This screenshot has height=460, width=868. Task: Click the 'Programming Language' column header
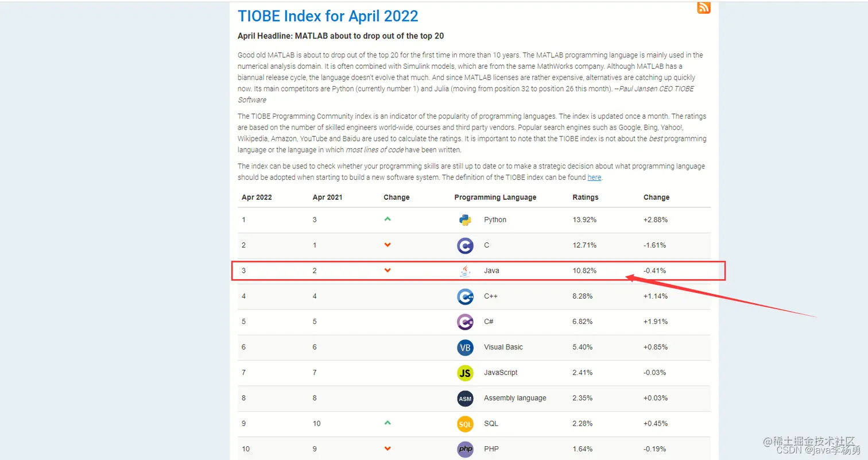(495, 197)
